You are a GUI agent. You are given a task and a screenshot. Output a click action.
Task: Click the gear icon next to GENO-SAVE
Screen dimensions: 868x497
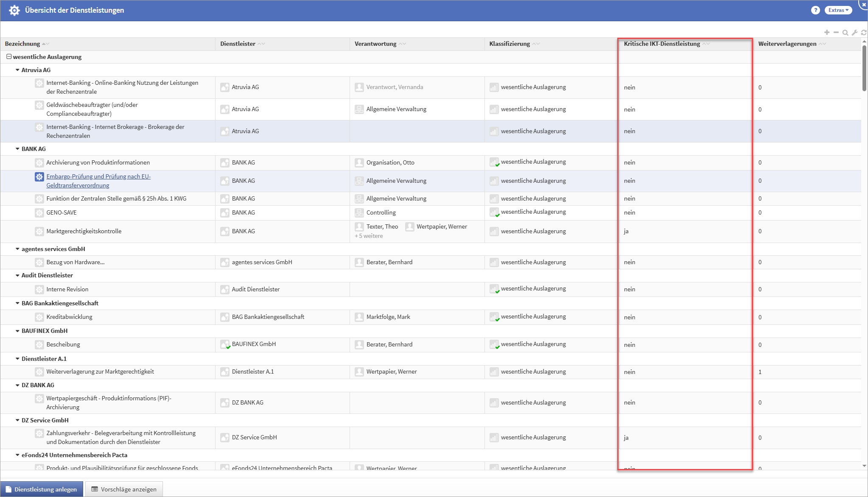(x=39, y=212)
